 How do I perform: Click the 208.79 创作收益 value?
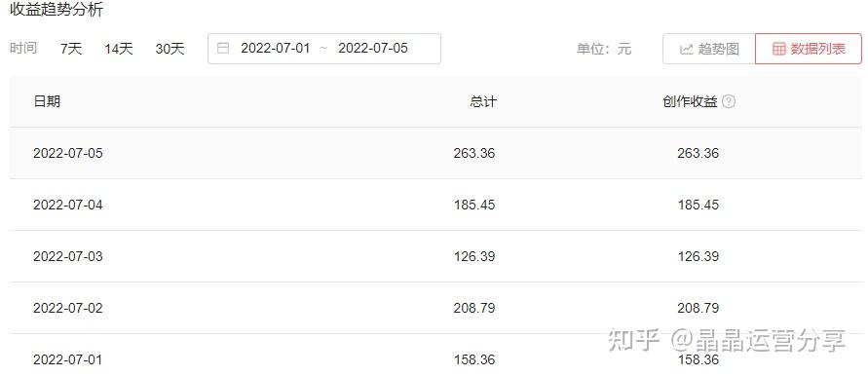(x=698, y=308)
